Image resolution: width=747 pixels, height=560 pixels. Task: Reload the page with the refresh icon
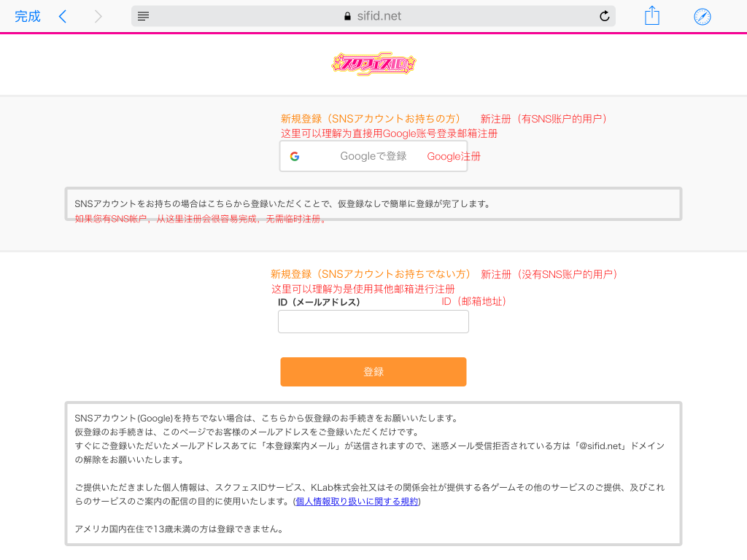604,16
